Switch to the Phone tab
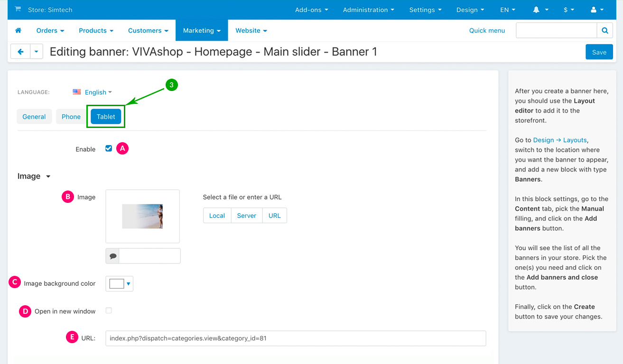The height and width of the screenshot is (364, 623). (x=71, y=117)
